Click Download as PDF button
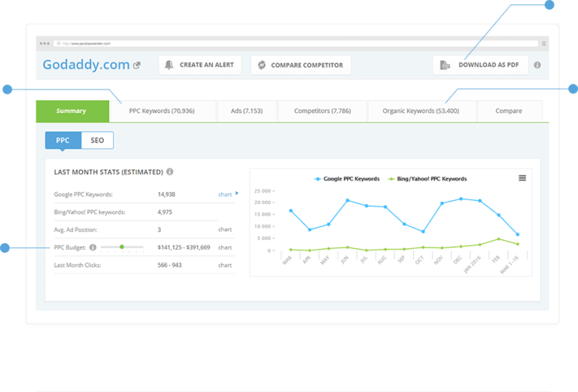The image size is (578, 392). 480,65
